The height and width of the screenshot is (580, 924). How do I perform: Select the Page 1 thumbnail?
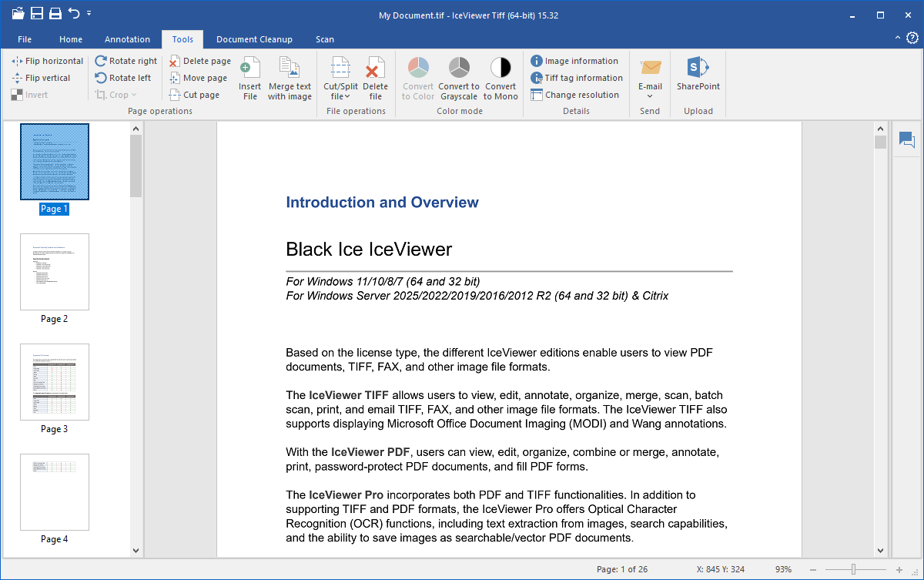pyautogui.click(x=55, y=162)
